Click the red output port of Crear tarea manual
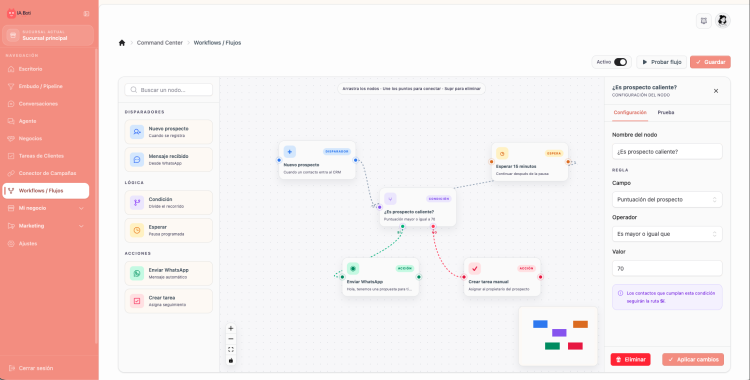Screen dimensions: 750x380 [x=540, y=277]
